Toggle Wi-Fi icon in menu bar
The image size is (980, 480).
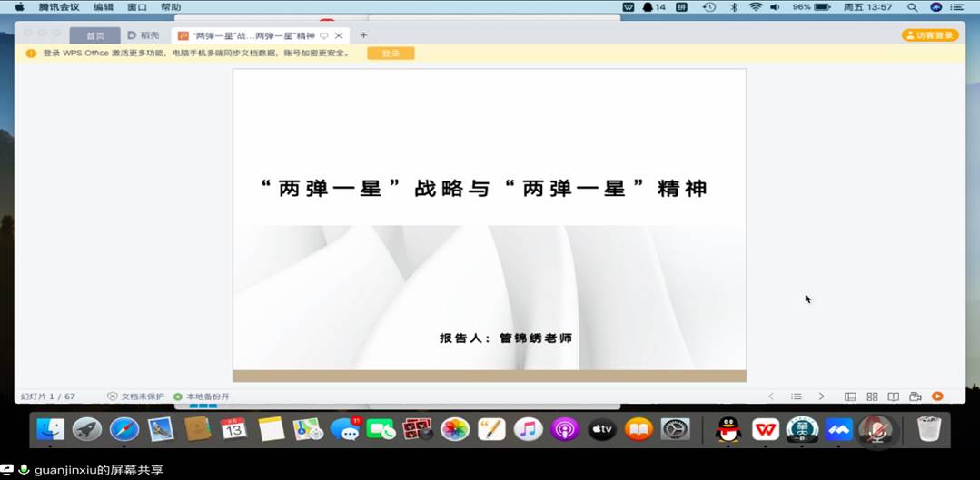(x=755, y=7)
